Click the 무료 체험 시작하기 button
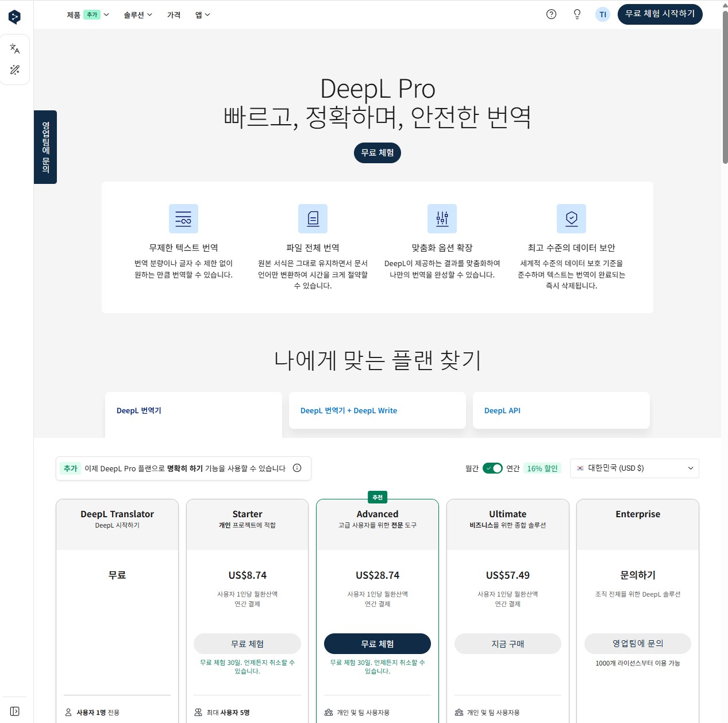728x723 pixels. click(x=660, y=14)
